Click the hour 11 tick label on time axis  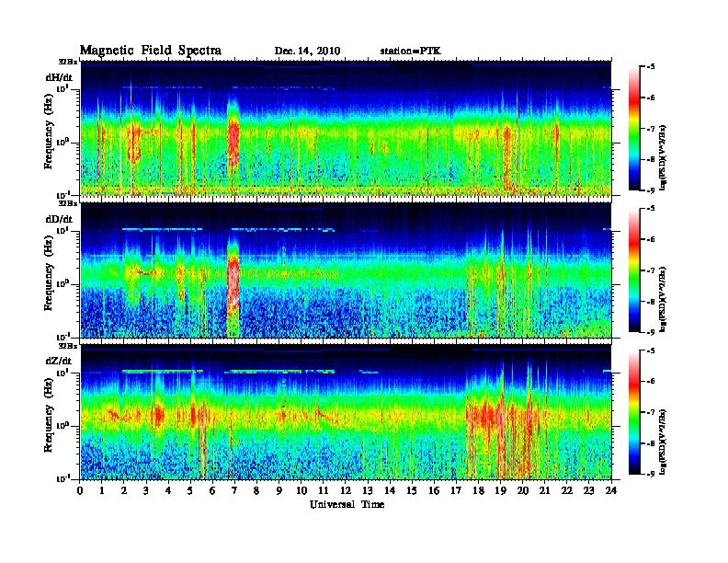[324, 491]
